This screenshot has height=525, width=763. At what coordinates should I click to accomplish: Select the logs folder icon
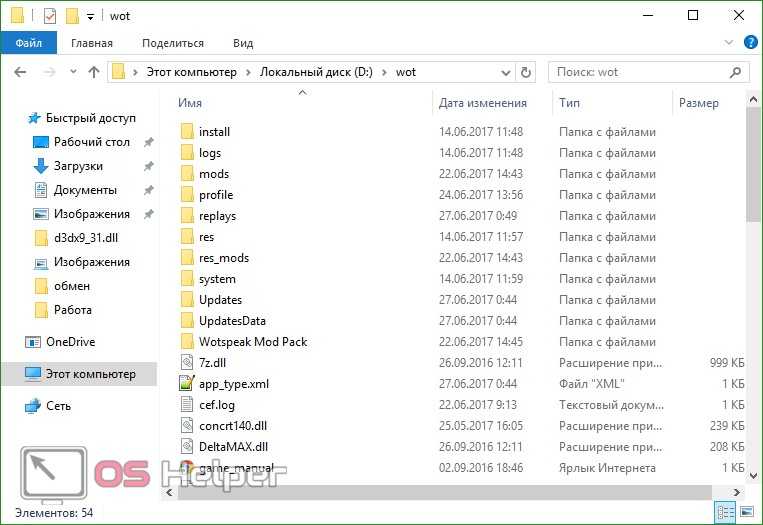tap(187, 153)
